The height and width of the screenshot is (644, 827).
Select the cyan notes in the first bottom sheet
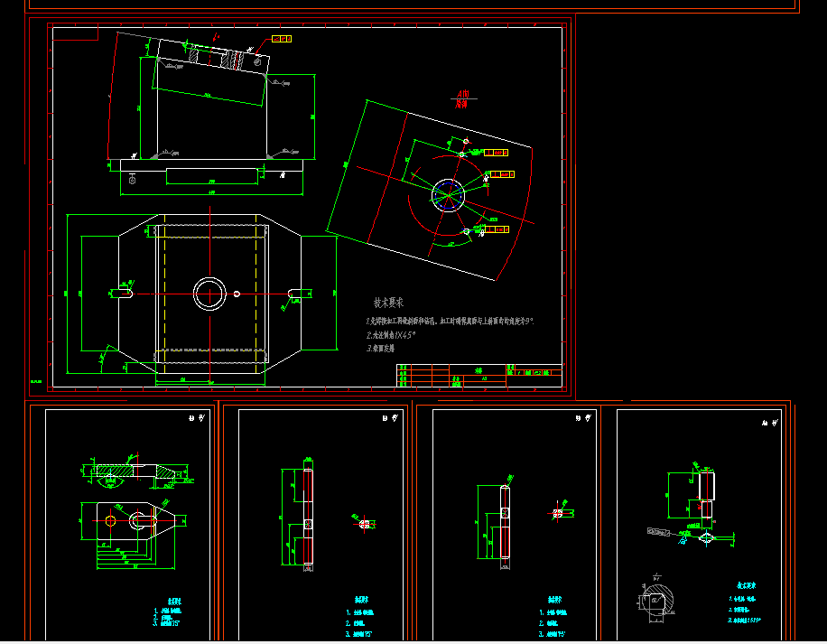(x=168, y=612)
